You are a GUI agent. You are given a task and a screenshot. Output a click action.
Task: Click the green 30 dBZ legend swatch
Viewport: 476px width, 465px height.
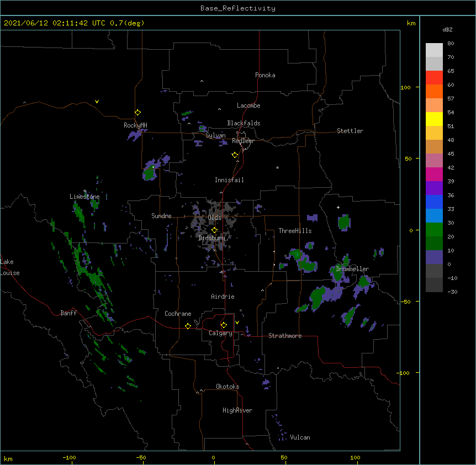(x=434, y=230)
